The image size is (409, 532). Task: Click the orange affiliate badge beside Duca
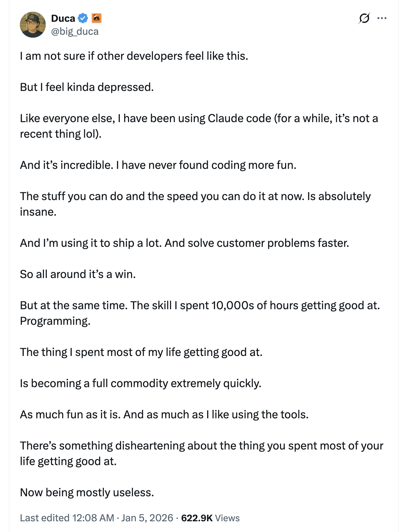(97, 18)
